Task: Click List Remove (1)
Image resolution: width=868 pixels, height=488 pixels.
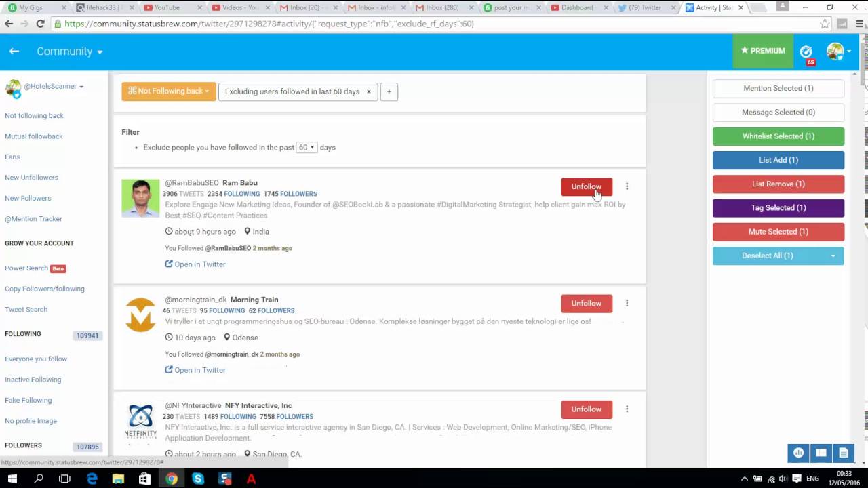Action: (778, 184)
